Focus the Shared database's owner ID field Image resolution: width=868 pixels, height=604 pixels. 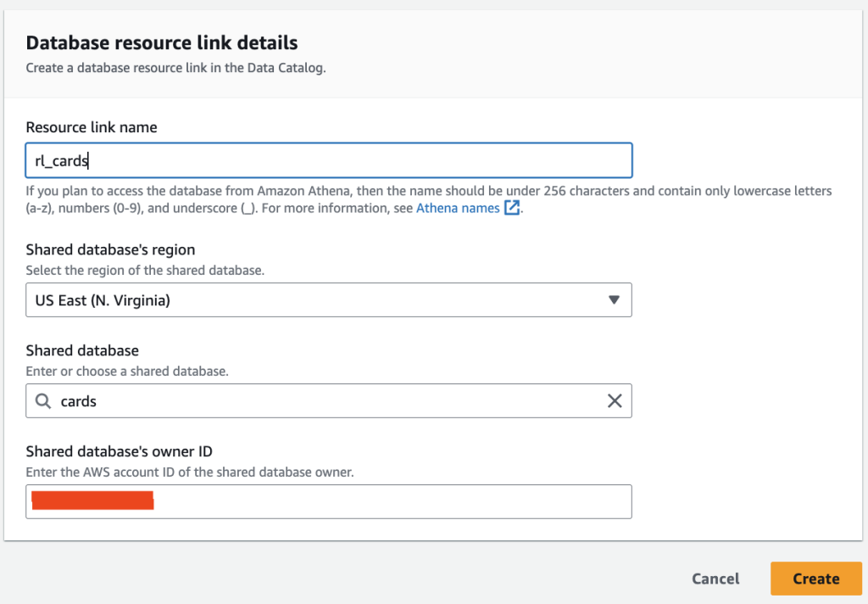click(390, 501)
